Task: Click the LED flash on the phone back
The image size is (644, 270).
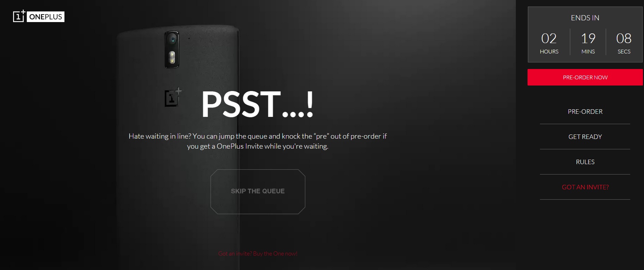Action: pos(172,58)
